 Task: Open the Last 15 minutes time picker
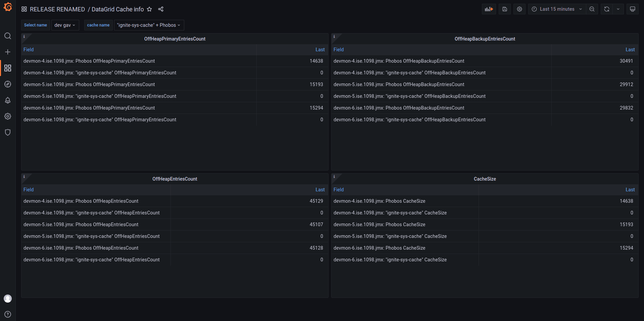coord(557,9)
